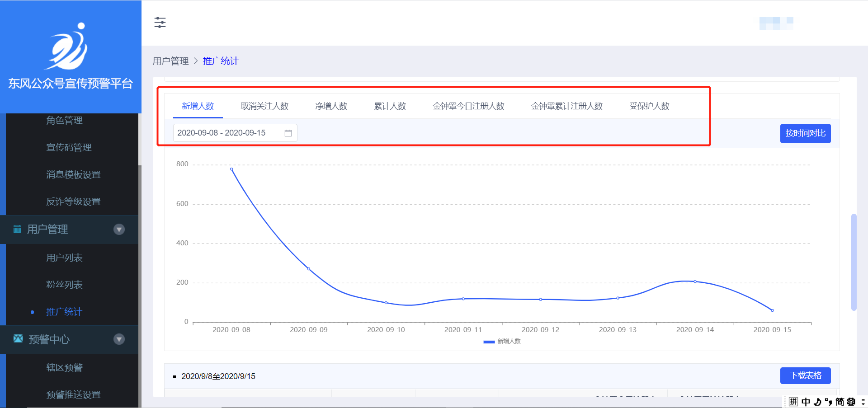The image size is (868, 408).
Task: Click the 用户管理 breadcrumb link
Action: pos(170,61)
